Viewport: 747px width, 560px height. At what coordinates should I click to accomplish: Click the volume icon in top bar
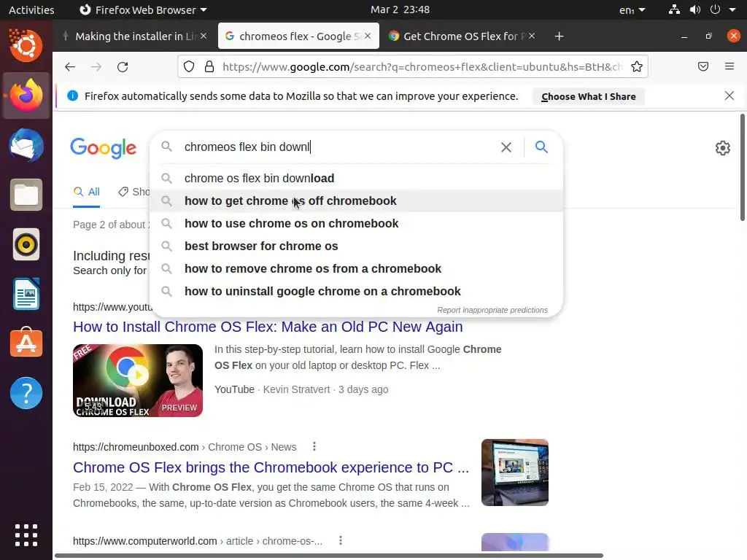click(x=695, y=9)
